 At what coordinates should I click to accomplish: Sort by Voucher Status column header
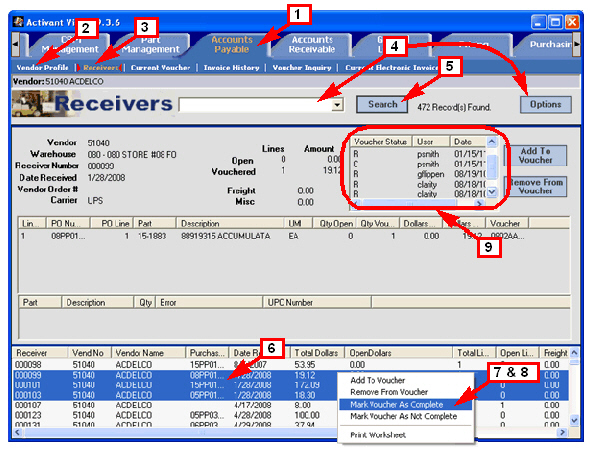click(x=381, y=142)
